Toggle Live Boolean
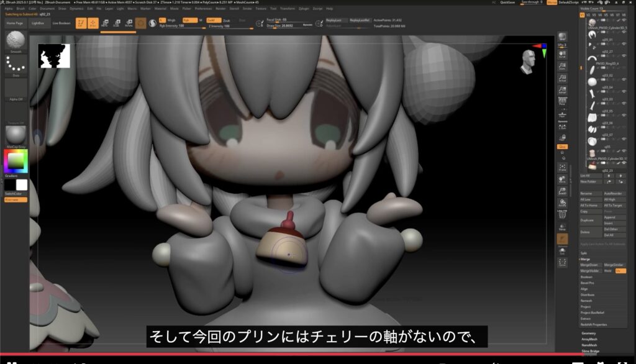 (61, 23)
